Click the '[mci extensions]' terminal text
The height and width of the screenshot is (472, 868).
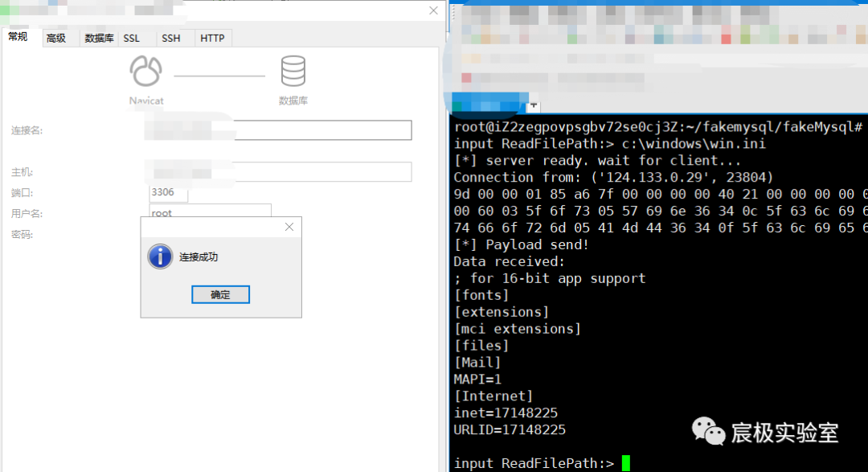[x=518, y=329]
